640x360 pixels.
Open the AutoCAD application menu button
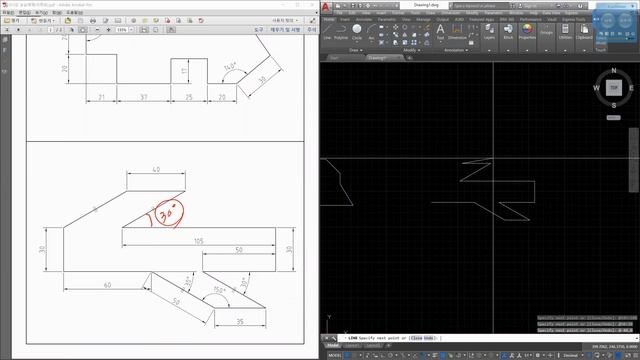click(326, 7)
